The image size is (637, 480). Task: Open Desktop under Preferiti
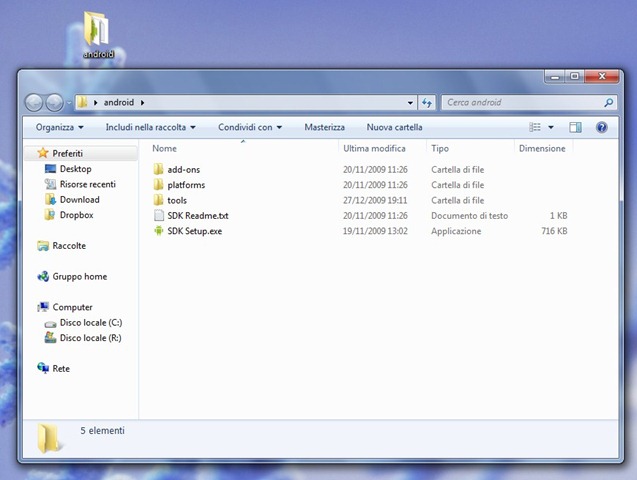pos(76,169)
